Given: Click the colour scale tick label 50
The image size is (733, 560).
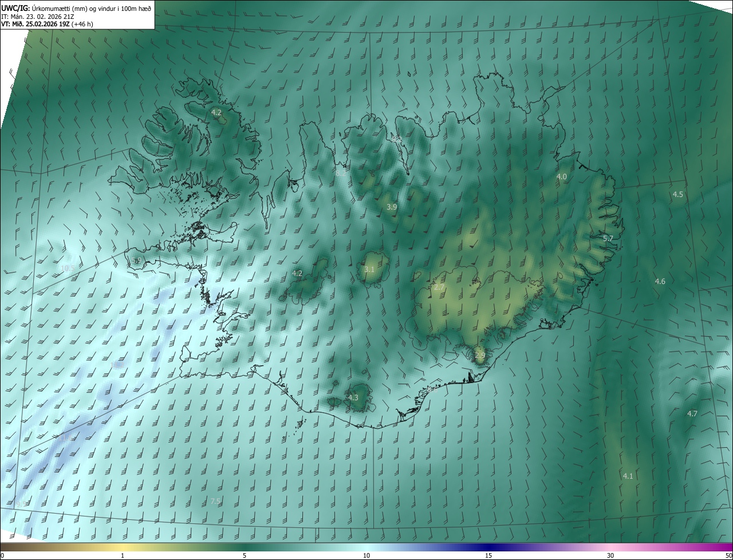Looking at the screenshot, I should tap(728, 556).
